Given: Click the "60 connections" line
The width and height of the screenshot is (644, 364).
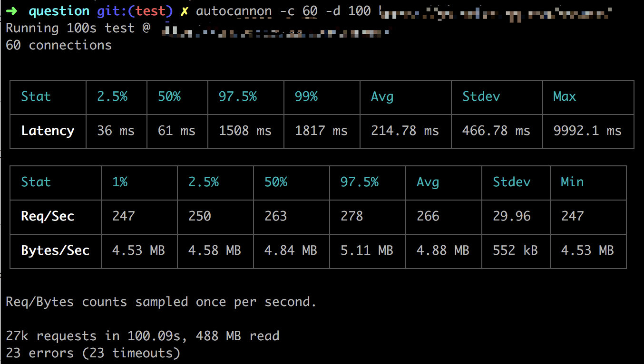Looking at the screenshot, I should tap(59, 45).
